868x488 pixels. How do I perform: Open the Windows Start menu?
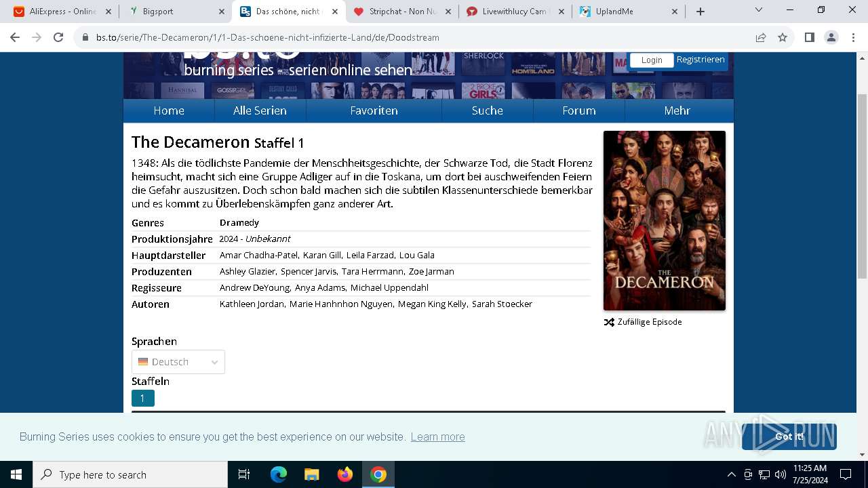16,474
